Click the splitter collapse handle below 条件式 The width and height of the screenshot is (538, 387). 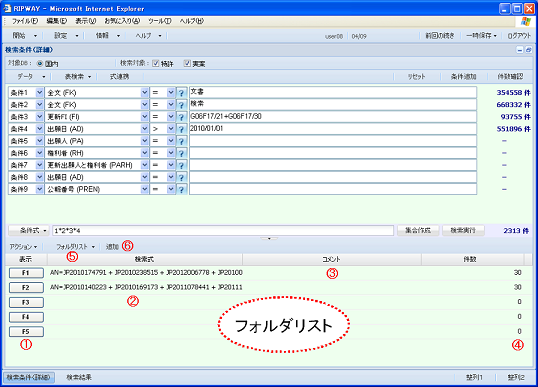[x=269, y=238]
